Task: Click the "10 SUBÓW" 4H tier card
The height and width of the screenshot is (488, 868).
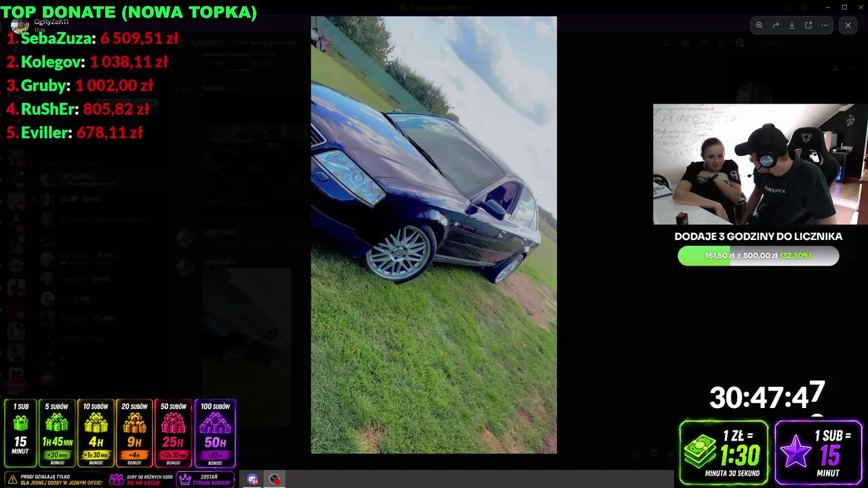Action: (96, 433)
